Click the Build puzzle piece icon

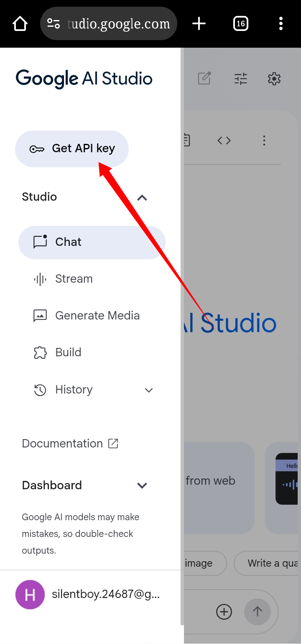point(40,353)
